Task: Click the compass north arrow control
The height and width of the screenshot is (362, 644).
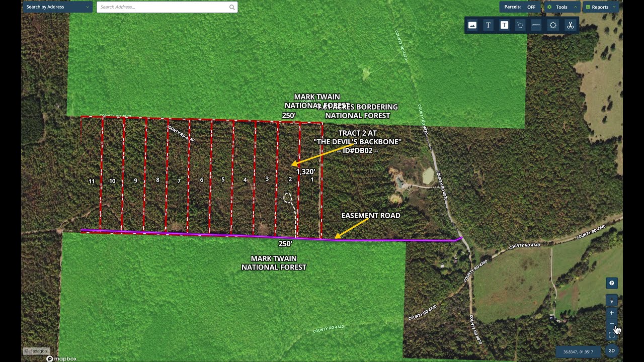Action: click(612, 301)
